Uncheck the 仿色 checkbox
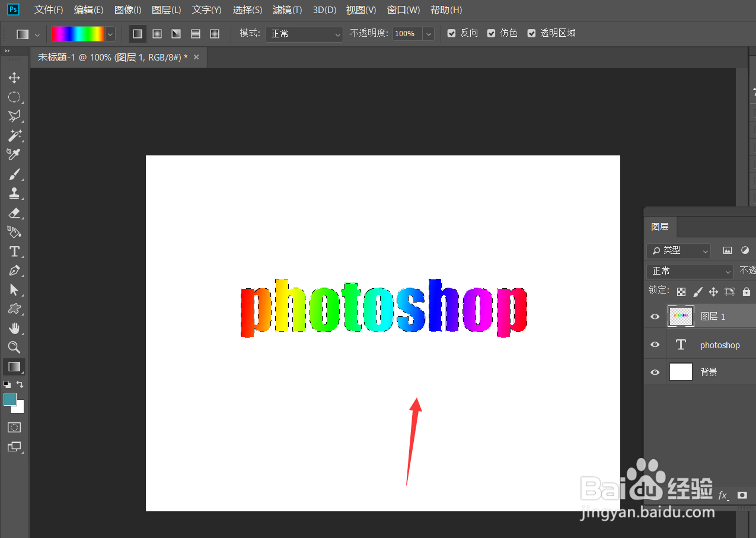This screenshot has height=538, width=756. 492,34
